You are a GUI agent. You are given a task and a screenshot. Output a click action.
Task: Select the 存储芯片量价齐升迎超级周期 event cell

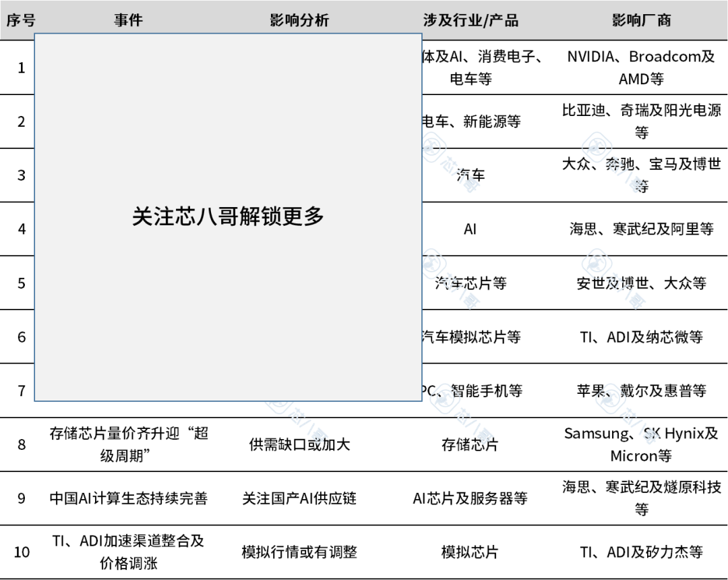pos(128,444)
